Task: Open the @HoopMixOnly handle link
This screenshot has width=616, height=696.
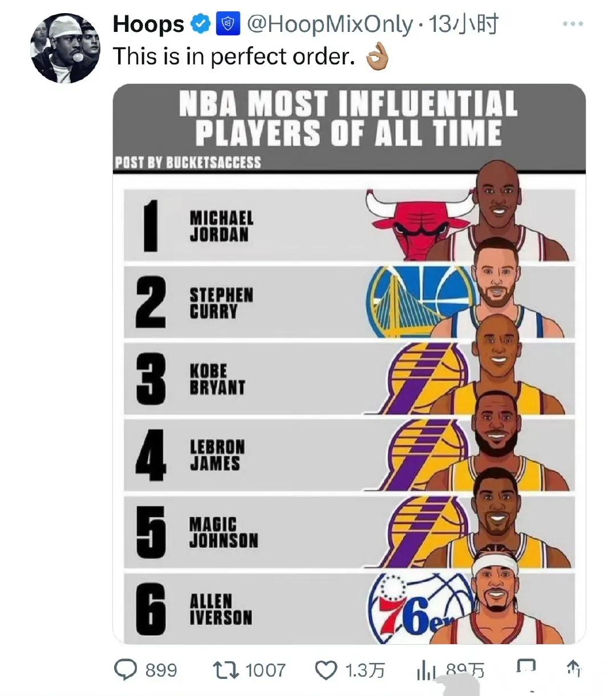Action: point(328,25)
